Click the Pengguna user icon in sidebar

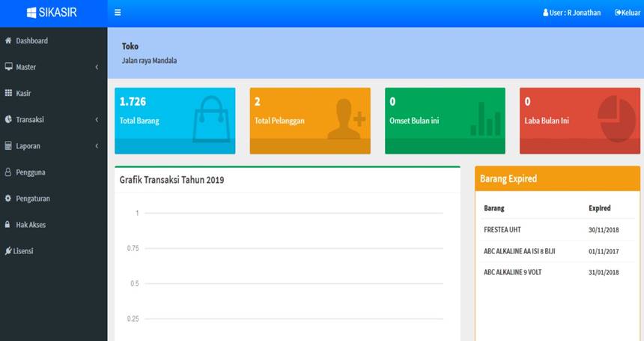8,172
